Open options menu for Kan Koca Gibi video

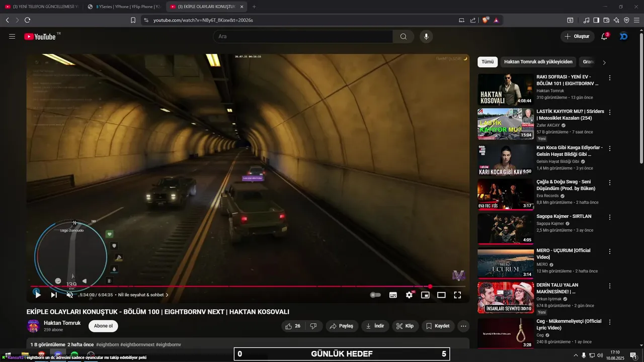(x=610, y=149)
